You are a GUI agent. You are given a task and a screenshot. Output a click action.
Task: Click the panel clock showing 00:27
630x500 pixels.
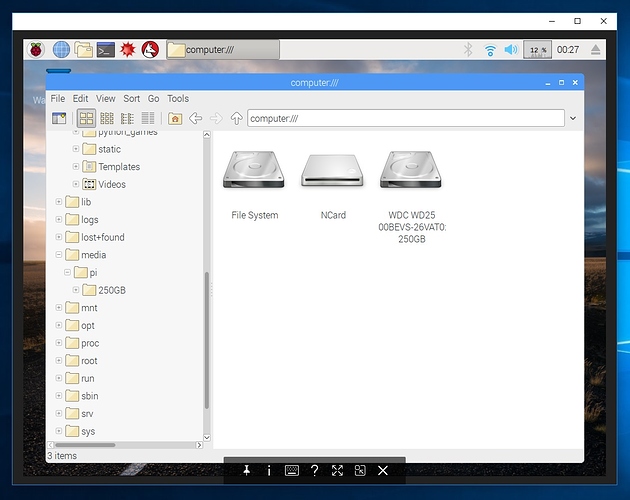(x=568, y=50)
